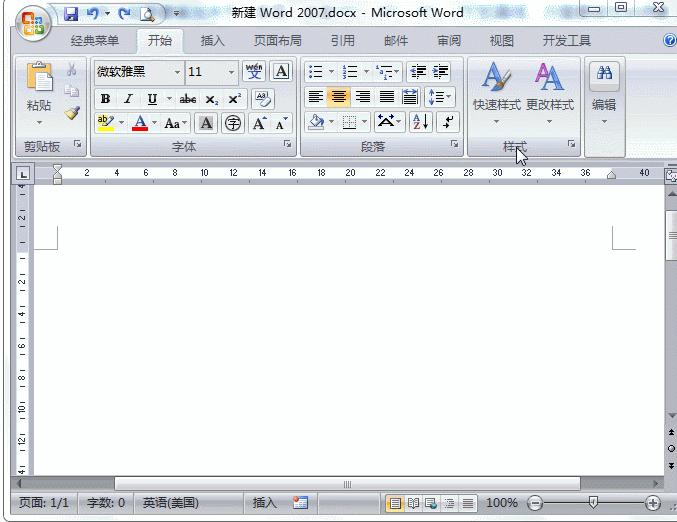The height and width of the screenshot is (522, 677).
Task: Show or hide paragraph marks
Action: tap(448, 122)
